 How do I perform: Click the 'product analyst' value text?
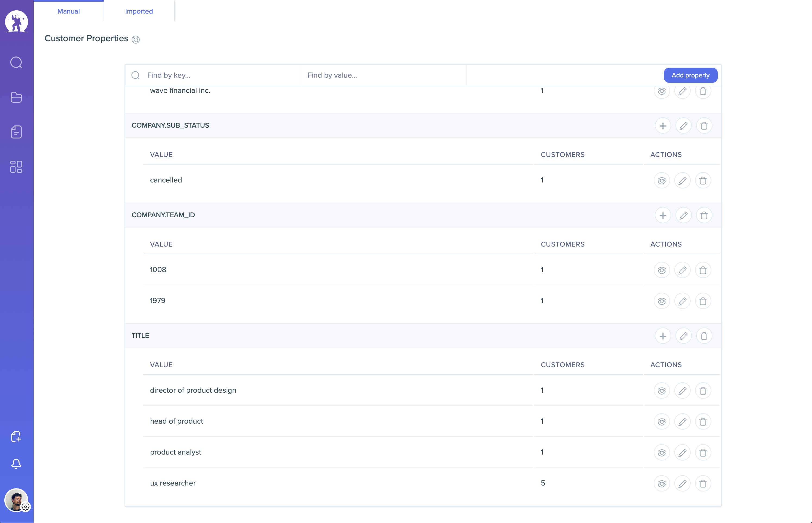tap(175, 452)
